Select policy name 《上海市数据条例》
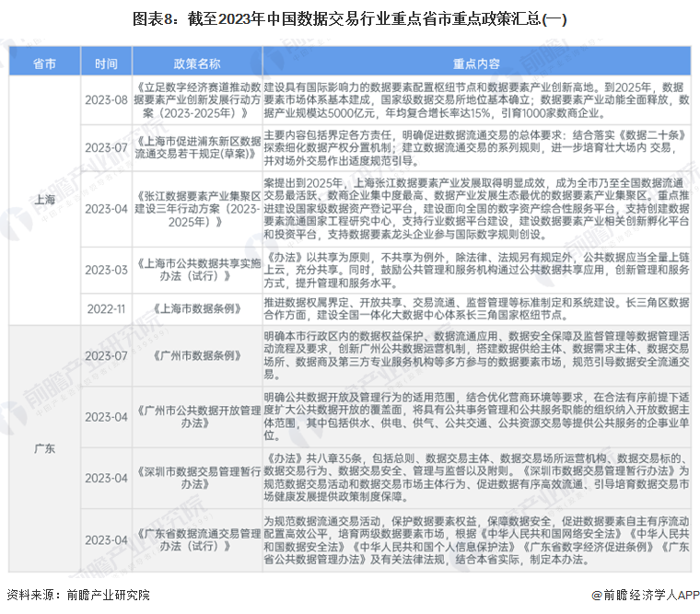This screenshot has height=614, width=700. [x=197, y=308]
